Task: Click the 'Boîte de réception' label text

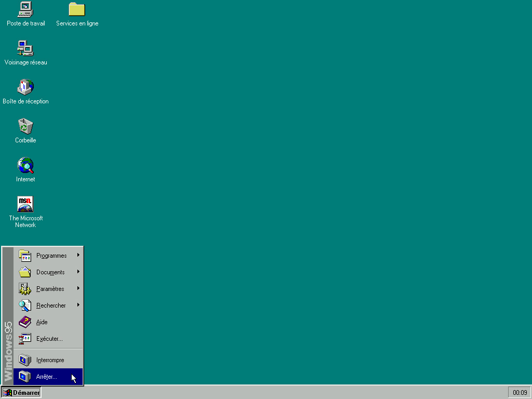Action: coord(25,101)
